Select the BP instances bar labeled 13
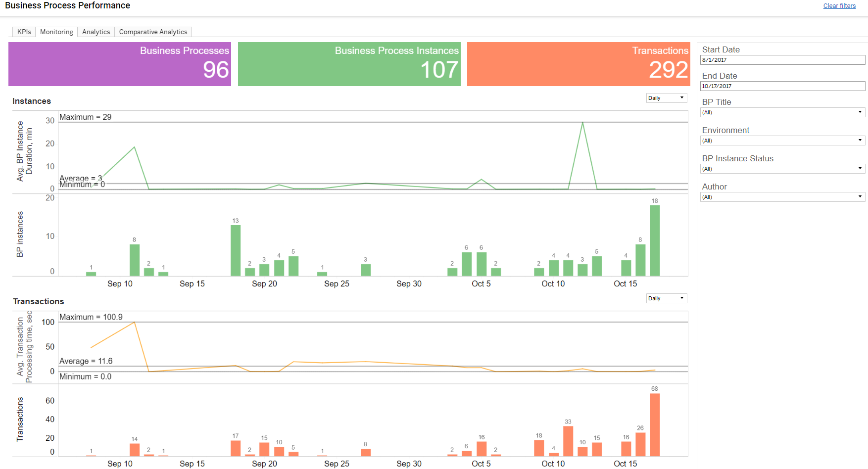The width and height of the screenshot is (868, 469). point(236,250)
